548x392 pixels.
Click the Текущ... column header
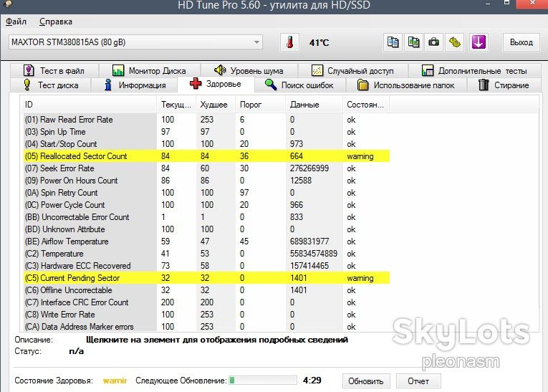click(176, 105)
